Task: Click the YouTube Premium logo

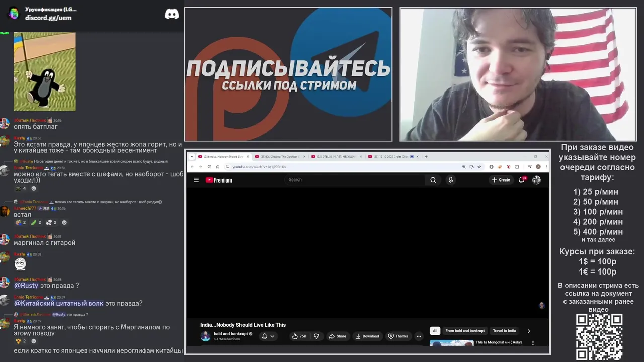Action: click(x=219, y=180)
